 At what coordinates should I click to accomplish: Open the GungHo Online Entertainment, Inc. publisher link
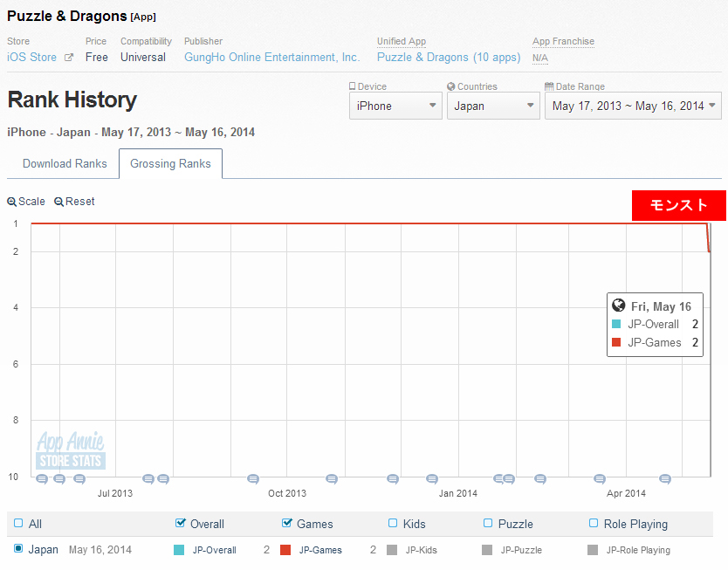coord(272,57)
